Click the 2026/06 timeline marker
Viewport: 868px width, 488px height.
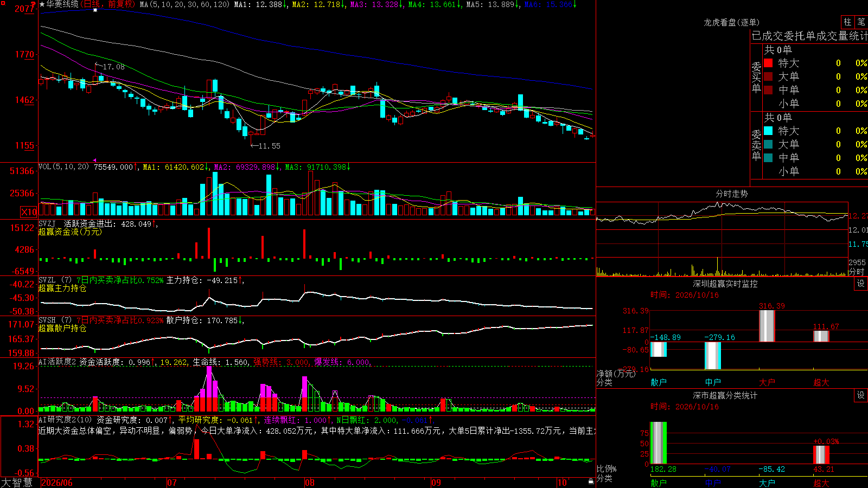pos(57,483)
